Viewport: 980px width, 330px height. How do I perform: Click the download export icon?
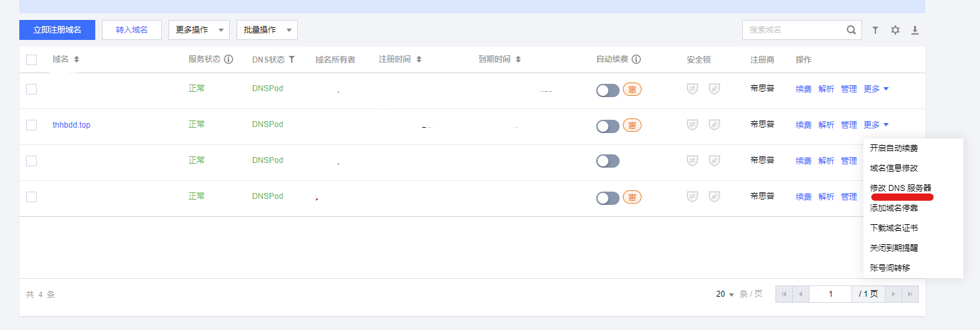click(915, 30)
